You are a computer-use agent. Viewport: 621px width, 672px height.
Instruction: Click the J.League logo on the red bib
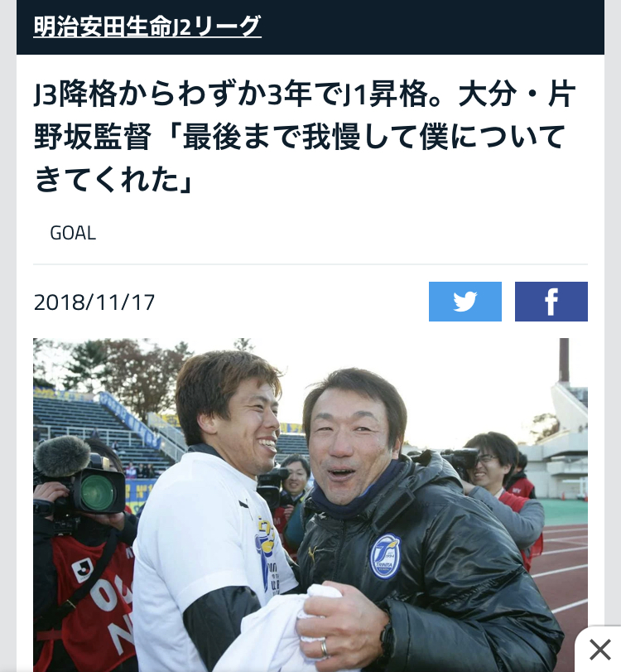(x=82, y=570)
